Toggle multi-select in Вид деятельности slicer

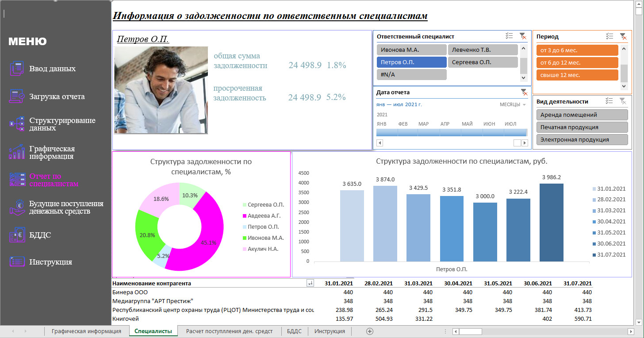(x=609, y=101)
